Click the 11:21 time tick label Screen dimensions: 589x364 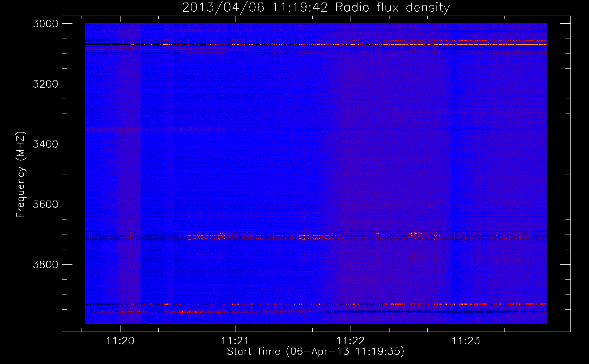tap(235, 341)
